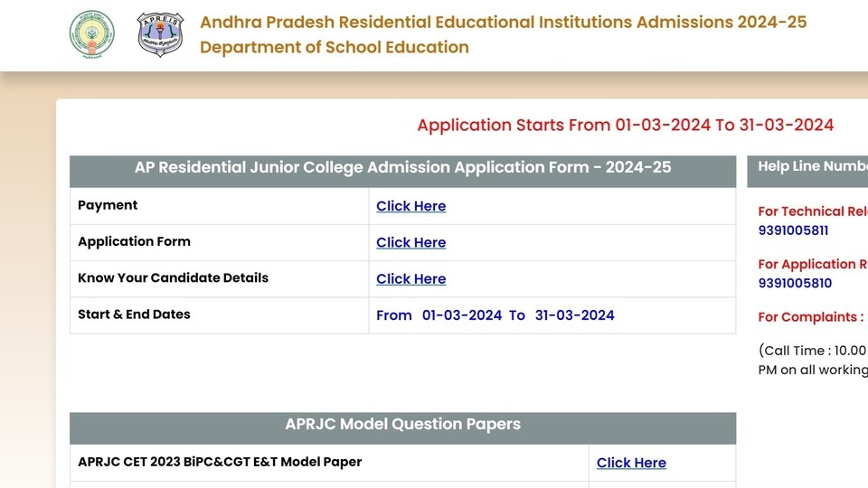Open the Application Form Click Here link
The width and height of the screenshot is (868, 488).
[x=410, y=242]
